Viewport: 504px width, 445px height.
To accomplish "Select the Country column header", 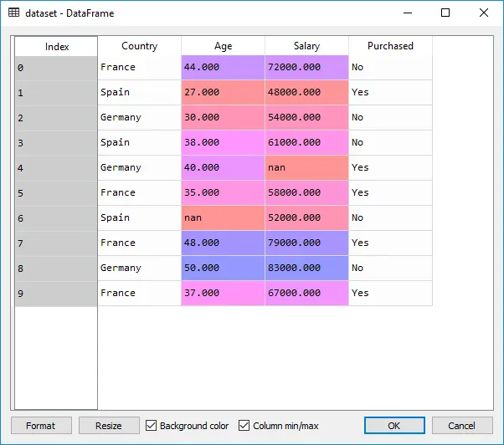I will click(x=140, y=46).
